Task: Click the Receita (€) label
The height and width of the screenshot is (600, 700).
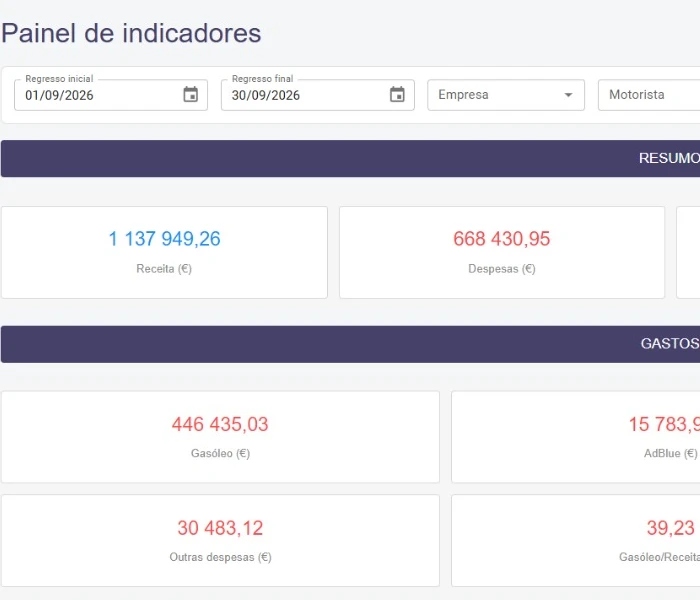Action: click(x=164, y=269)
